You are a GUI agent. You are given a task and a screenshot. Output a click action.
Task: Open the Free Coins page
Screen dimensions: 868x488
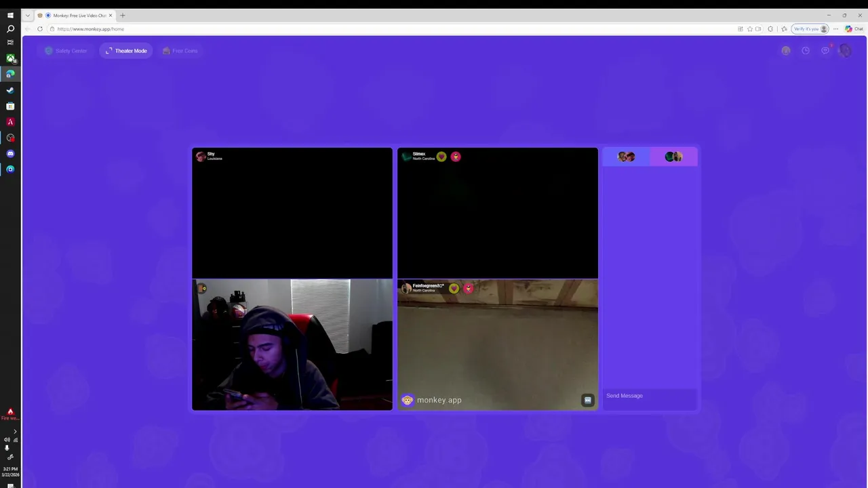point(180,51)
